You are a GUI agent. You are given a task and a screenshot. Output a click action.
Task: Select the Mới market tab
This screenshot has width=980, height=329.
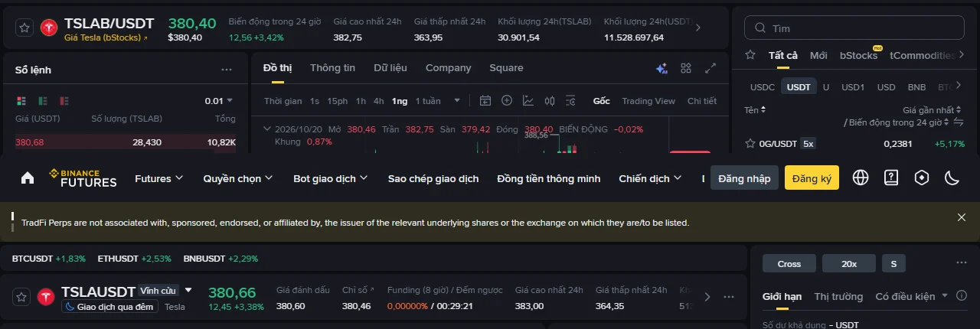click(819, 55)
